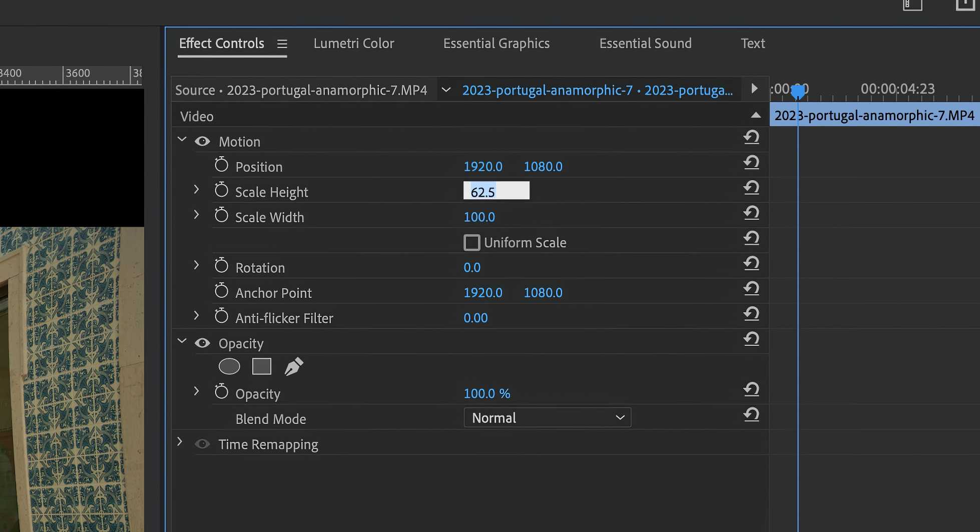The width and height of the screenshot is (980, 532).
Task: Enable the Uniform Scale checkbox
Action: click(x=471, y=242)
